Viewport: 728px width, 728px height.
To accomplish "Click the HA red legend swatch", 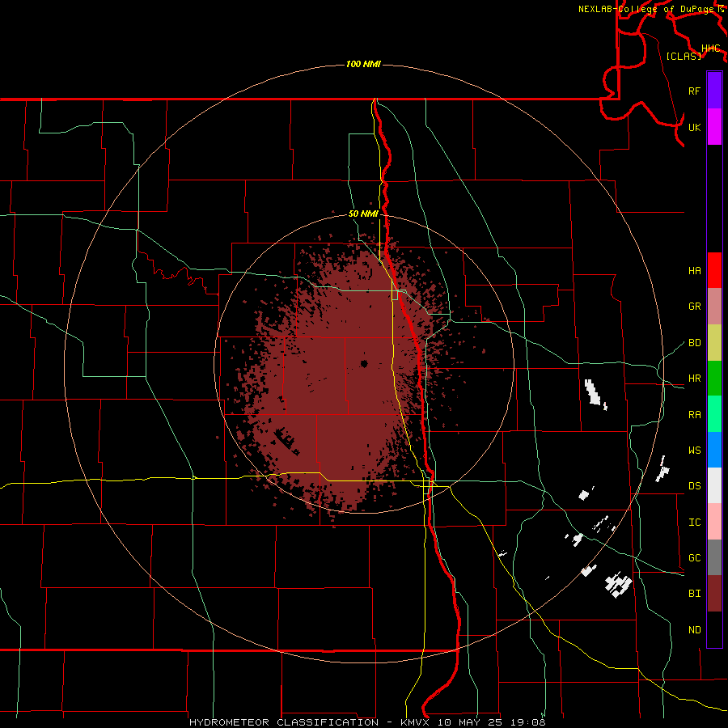I will click(x=714, y=270).
